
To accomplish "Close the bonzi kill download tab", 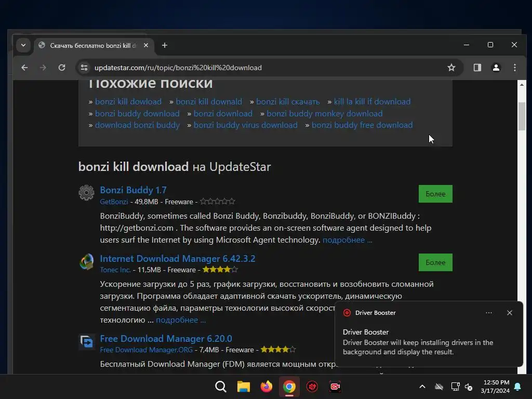I will 146,45.
